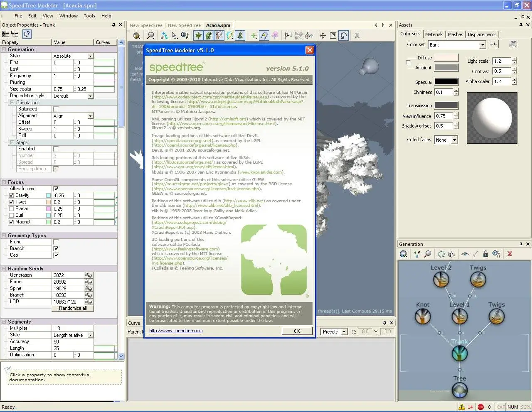
Task: Open the Tools menu
Action: click(89, 16)
